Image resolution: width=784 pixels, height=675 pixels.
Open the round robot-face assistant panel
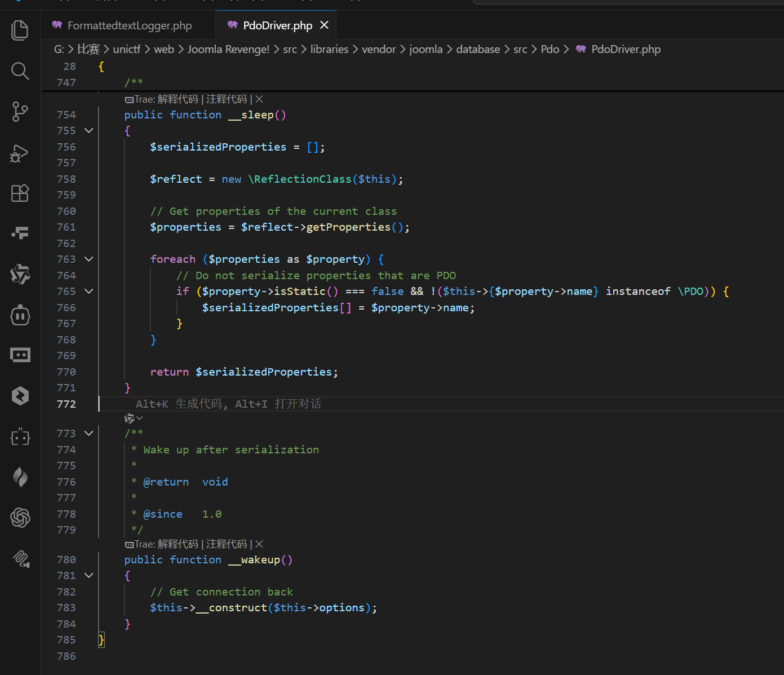point(20,315)
